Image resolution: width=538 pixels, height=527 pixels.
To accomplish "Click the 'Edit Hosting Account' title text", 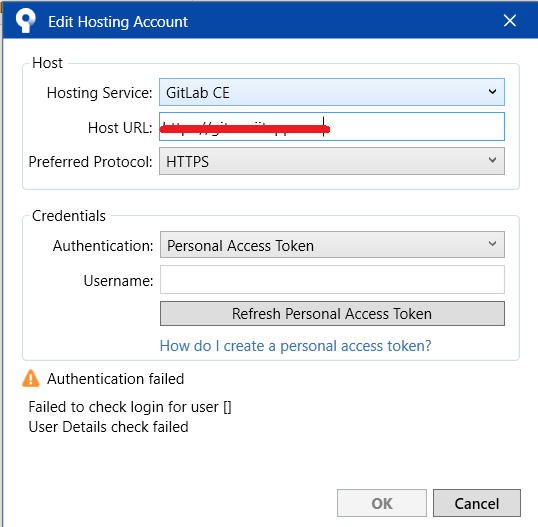I will [118, 22].
